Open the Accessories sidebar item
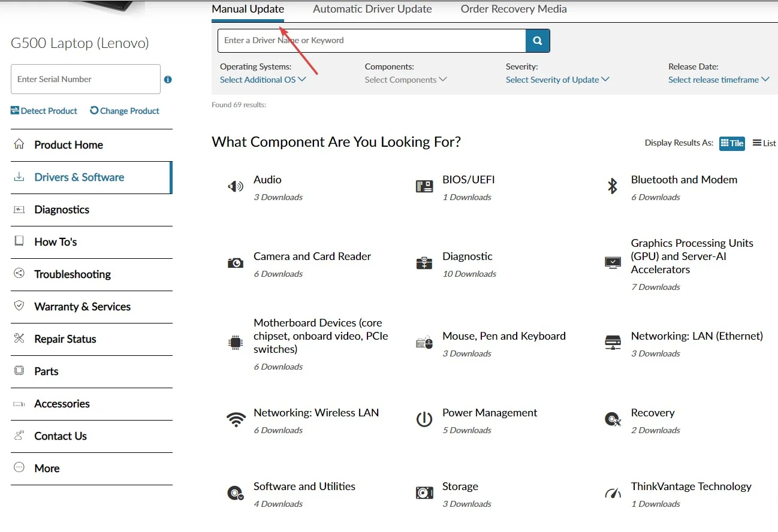 pos(92,404)
